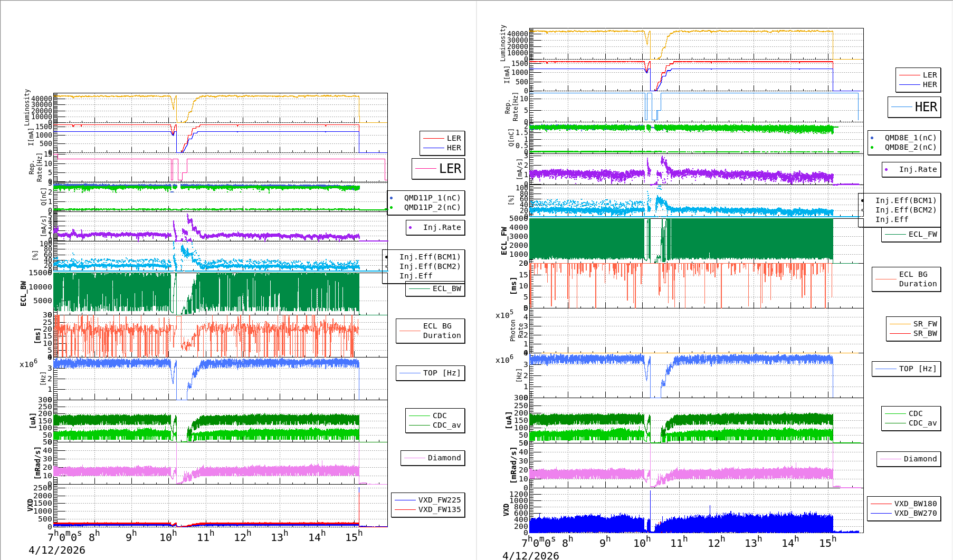
Task: Select the Inj.Eff(BCM1) entry in left legend
Action: pyautogui.click(x=429, y=257)
